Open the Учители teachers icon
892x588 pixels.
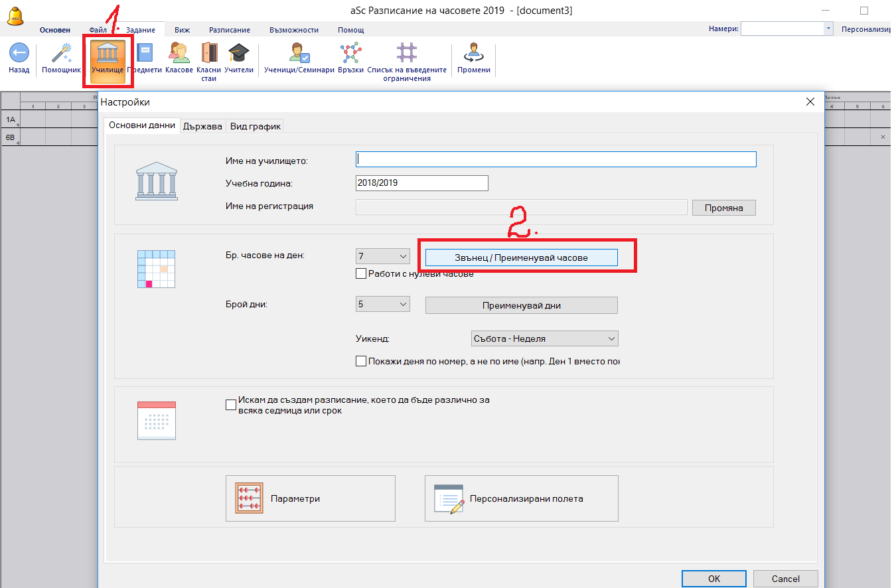coord(238,54)
